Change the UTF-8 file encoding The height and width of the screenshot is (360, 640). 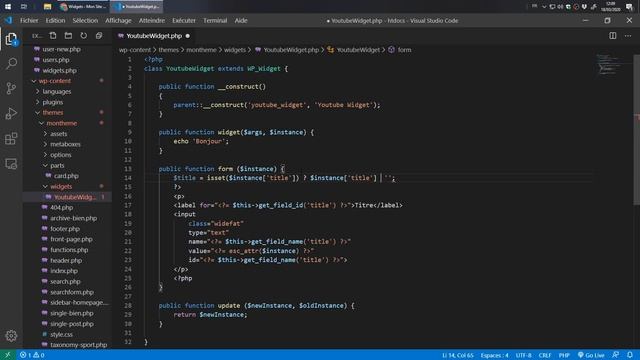pyautogui.click(x=524, y=355)
